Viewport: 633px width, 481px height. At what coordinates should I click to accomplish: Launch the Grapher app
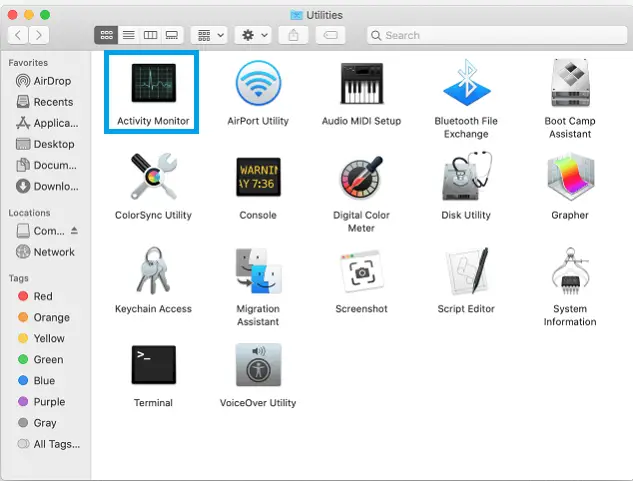[569, 183]
